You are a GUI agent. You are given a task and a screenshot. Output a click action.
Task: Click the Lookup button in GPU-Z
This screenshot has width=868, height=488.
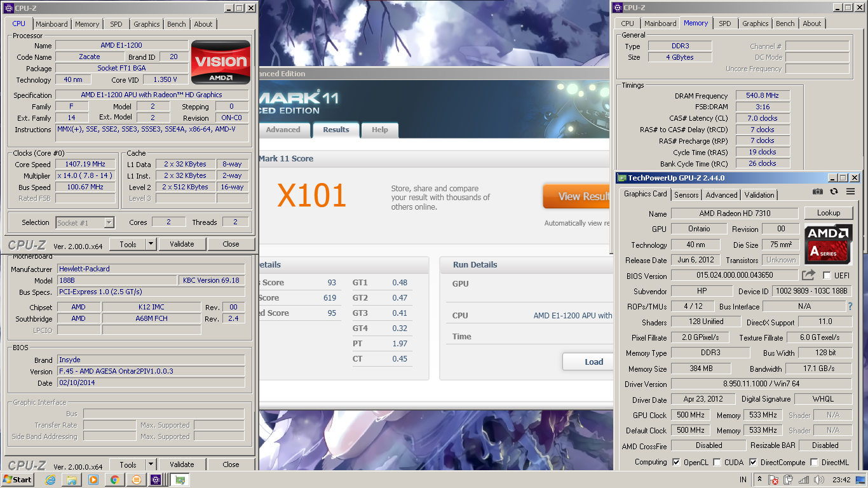click(x=829, y=213)
